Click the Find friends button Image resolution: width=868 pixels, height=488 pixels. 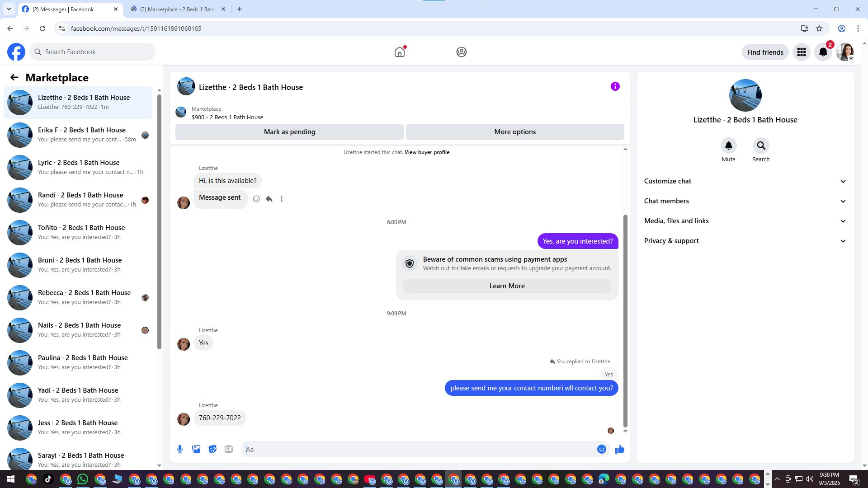pos(765,52)
